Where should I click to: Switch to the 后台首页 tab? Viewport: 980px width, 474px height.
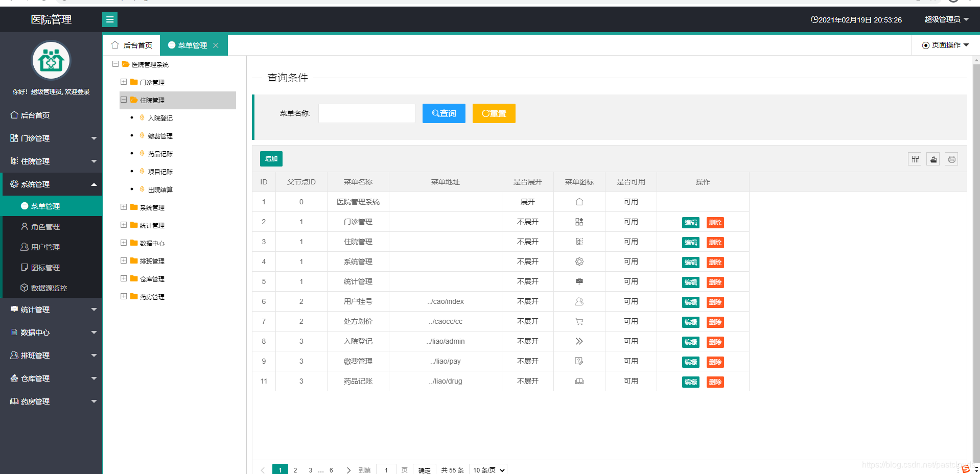[x=136, y=45]
